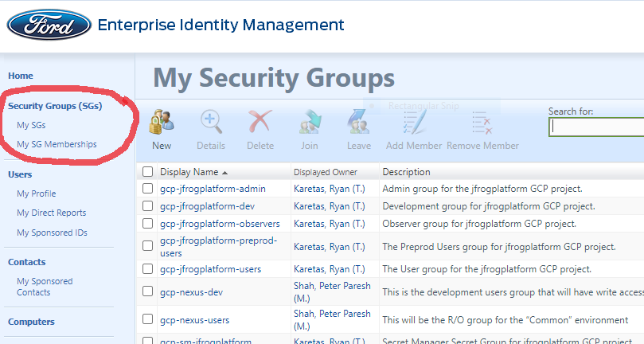Open the gcp-nexus-dev group link
The width and height of the screenshot is (644, 344).
(x=191, y=292)
